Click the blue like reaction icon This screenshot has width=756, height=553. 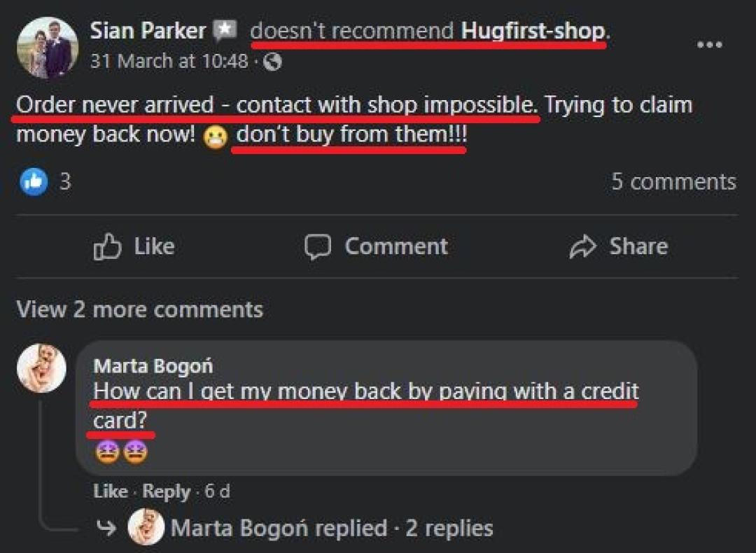34,182
